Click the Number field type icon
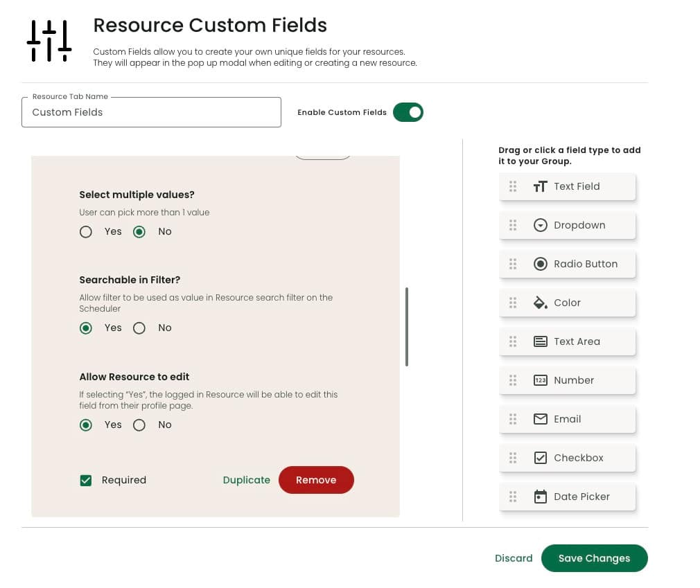Image resolution: width=700 pixels, height=588 pixels. (x=541, y=380)
